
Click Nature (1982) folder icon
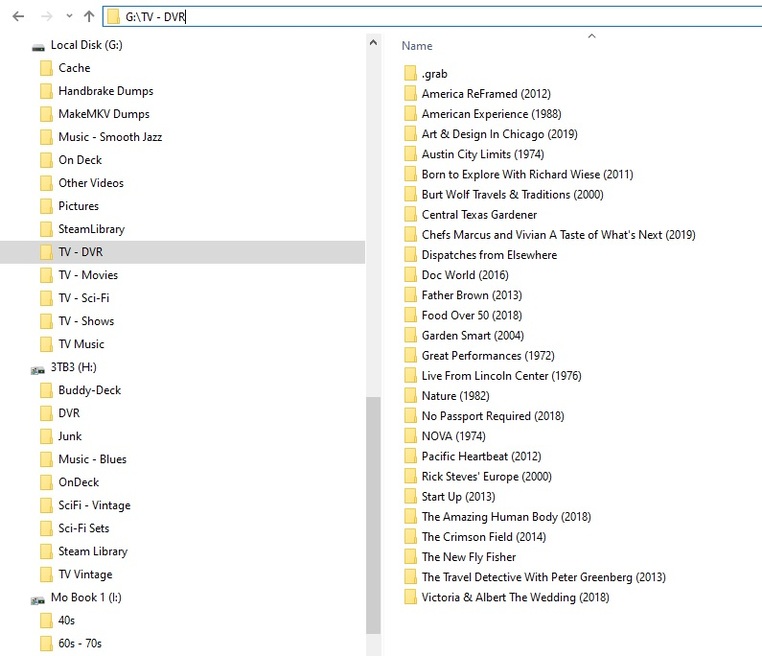(411, 396)
